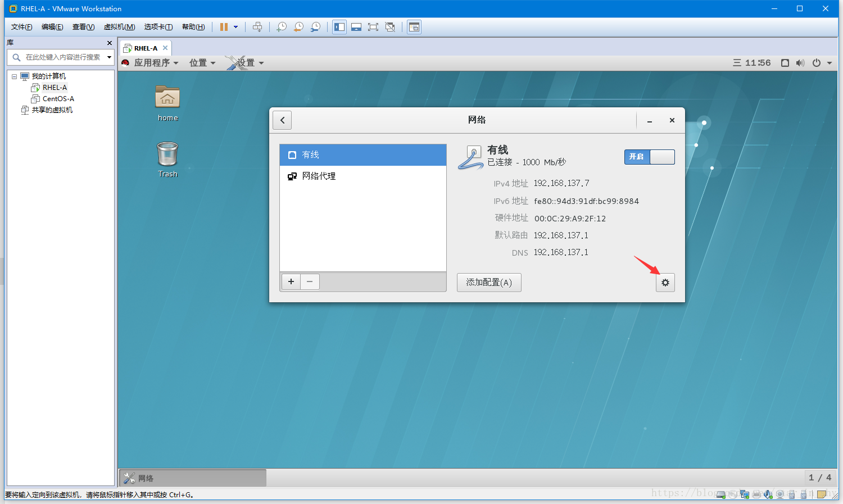The image size is (843, 504).
Task: Open the message log note icon in status bar
Action: point(822,494)
